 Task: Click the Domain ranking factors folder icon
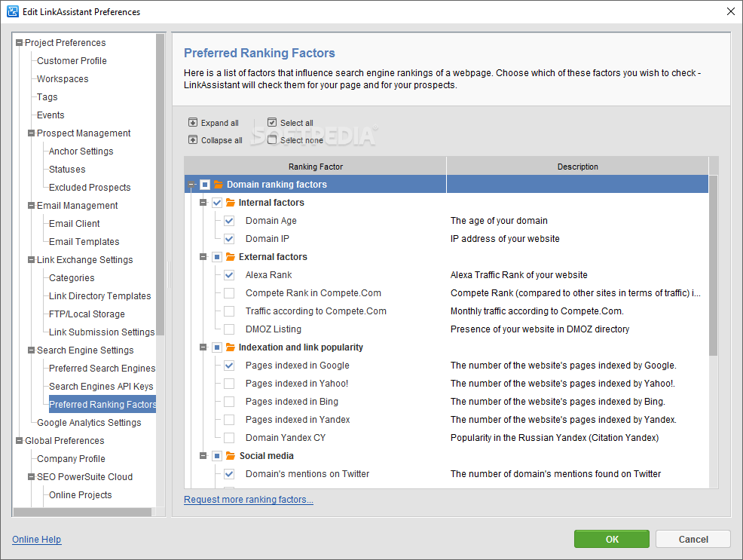[219, 185]
